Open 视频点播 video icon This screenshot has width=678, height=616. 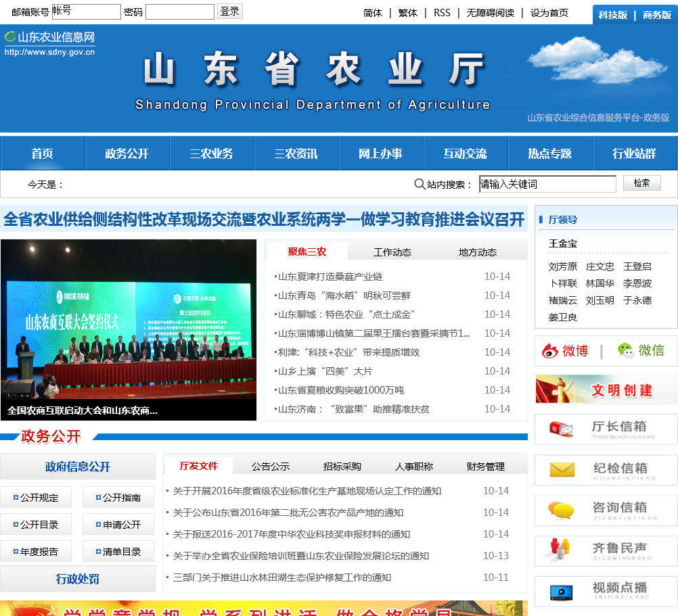pos(561,592)
